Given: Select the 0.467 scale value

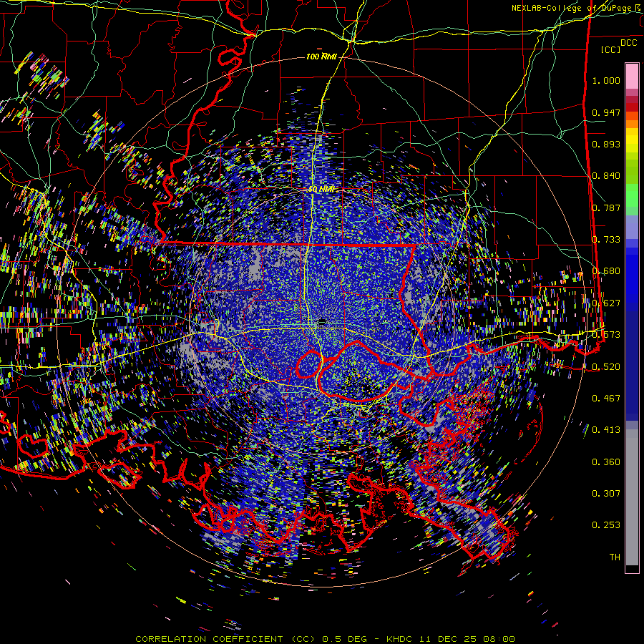Looking at the screenshot, I should coord(606,398).
